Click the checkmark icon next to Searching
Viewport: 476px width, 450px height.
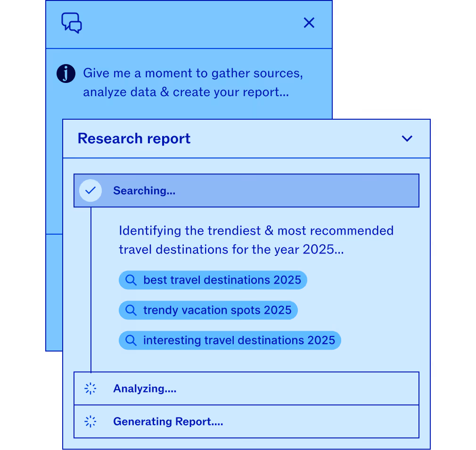click(x=90, y=190)
